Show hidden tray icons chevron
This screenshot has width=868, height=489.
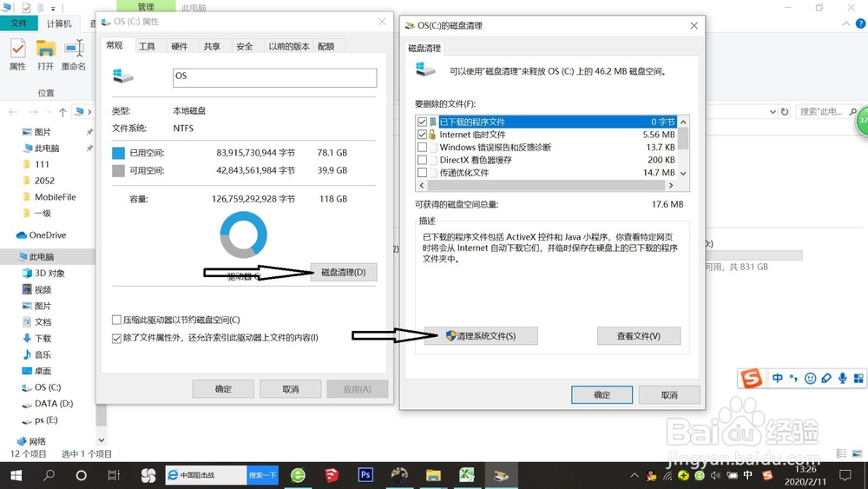pos(635,475)
